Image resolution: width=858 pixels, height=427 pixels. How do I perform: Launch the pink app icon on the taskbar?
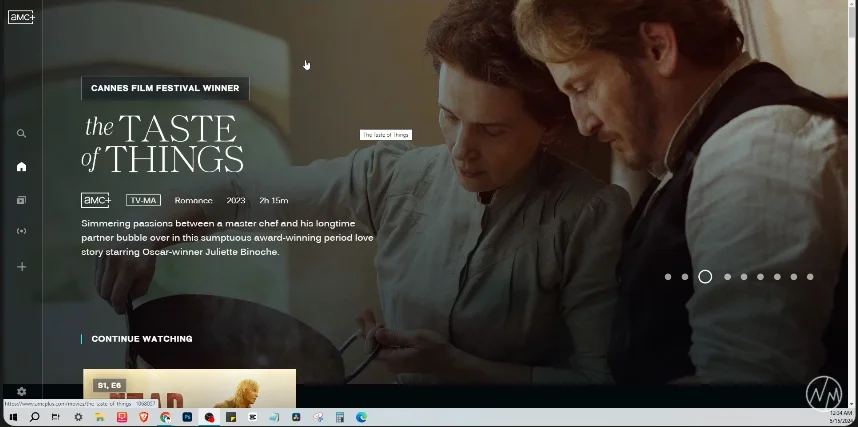tap(122, 417)
